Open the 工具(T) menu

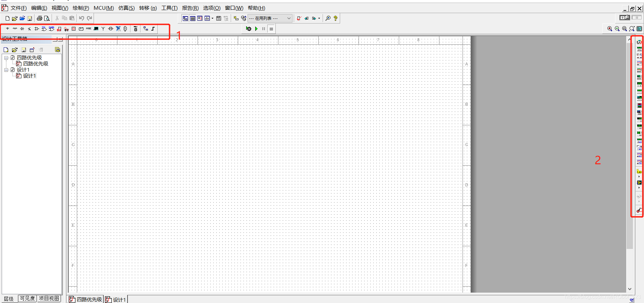169,8
